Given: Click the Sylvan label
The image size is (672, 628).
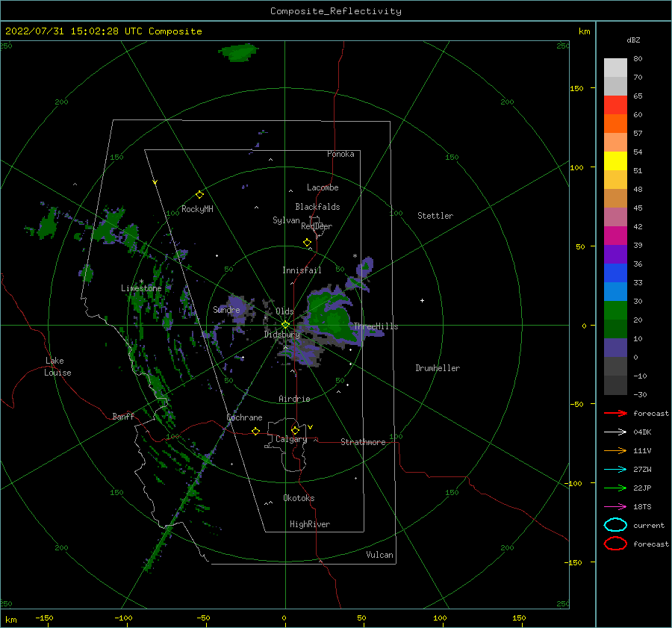Looking at the screenshot, I should [x=286, y=220].
